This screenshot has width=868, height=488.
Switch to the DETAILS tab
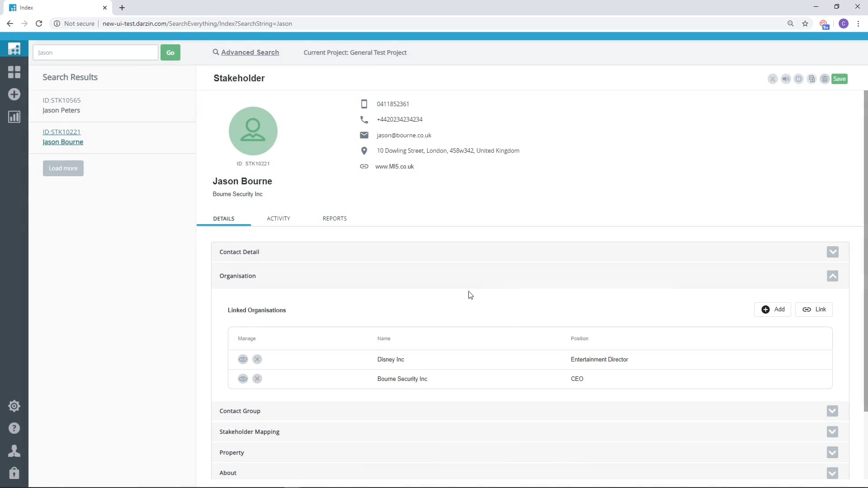[224, 219]
